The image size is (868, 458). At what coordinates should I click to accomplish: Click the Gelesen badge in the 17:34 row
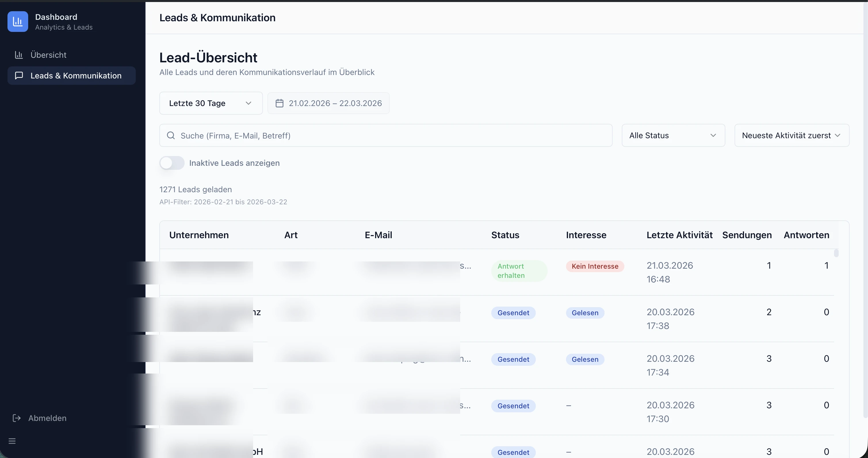coord(585,359)
